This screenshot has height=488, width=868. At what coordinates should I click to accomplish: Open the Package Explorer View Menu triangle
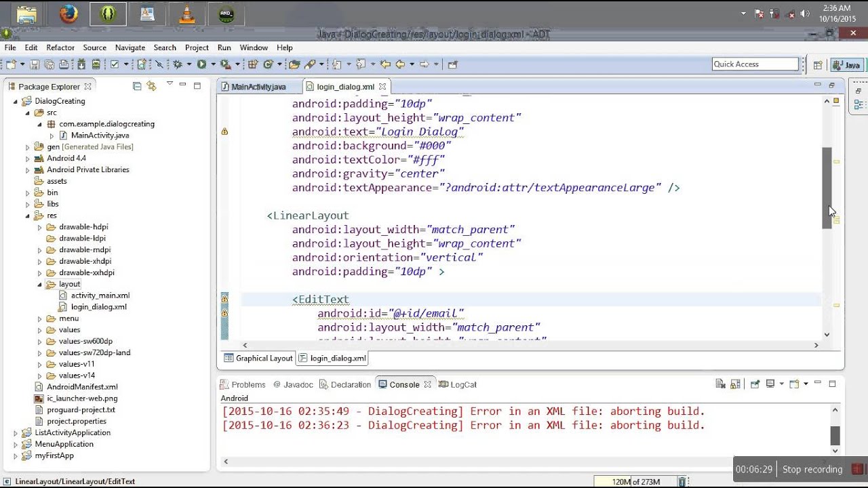point(170,84)
